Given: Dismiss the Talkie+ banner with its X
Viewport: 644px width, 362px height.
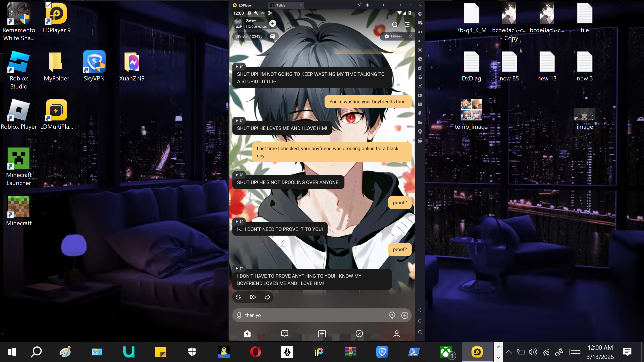Looking at the screenshot, I should (x=411, y=36).
